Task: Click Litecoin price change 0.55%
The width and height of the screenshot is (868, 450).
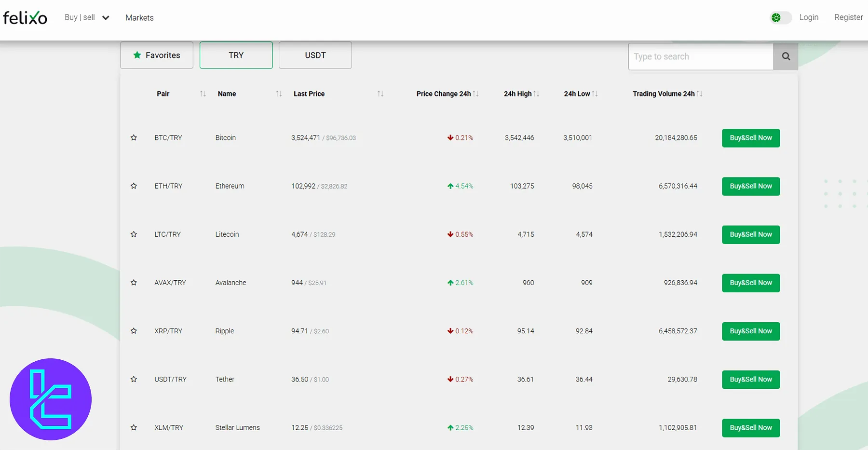Action: (x=461, y=234)
